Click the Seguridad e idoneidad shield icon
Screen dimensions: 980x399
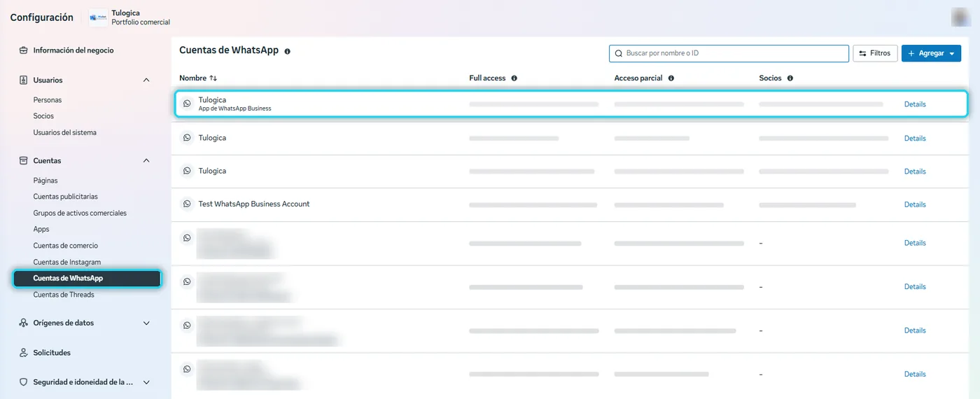point(23,382)
